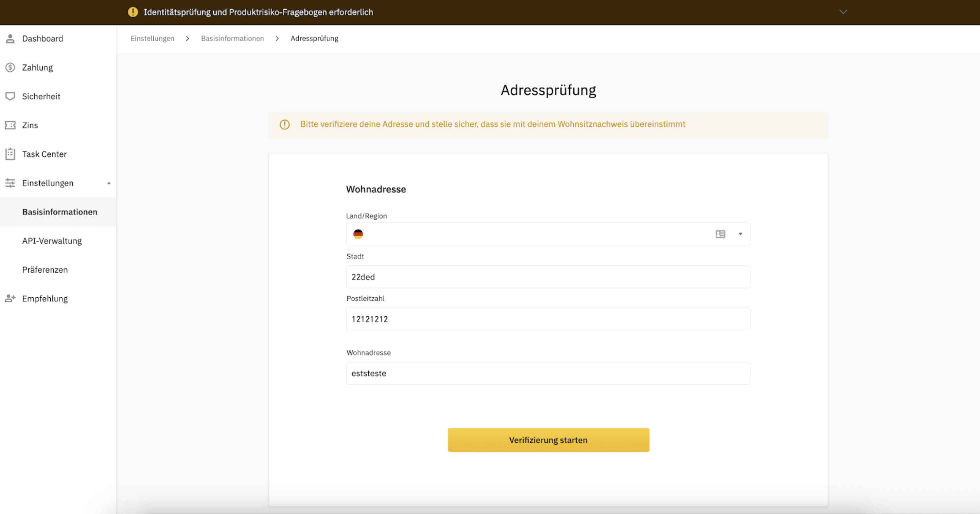980x514 pixels.
Task: Select Einstellungen in the sidebar
Action: (58, 183)
